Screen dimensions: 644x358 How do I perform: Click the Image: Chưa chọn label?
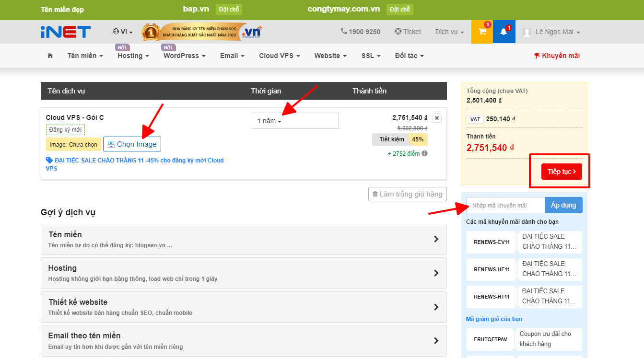coord(73,144)
